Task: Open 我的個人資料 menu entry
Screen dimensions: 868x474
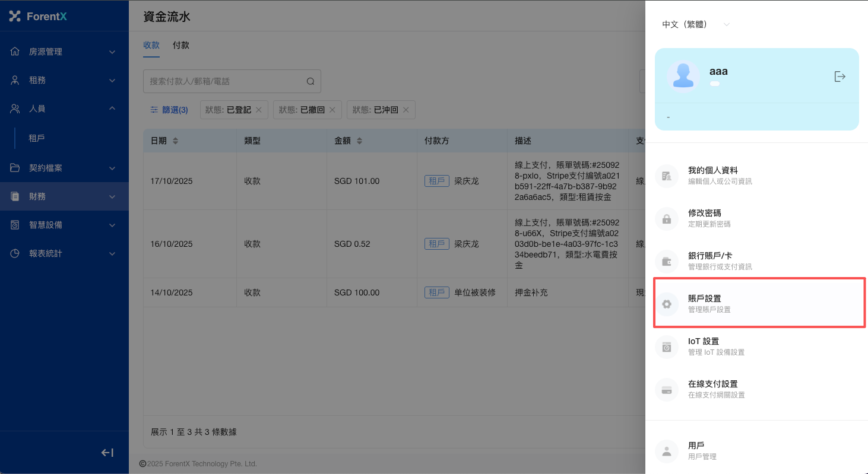Action: pos(712,175)
